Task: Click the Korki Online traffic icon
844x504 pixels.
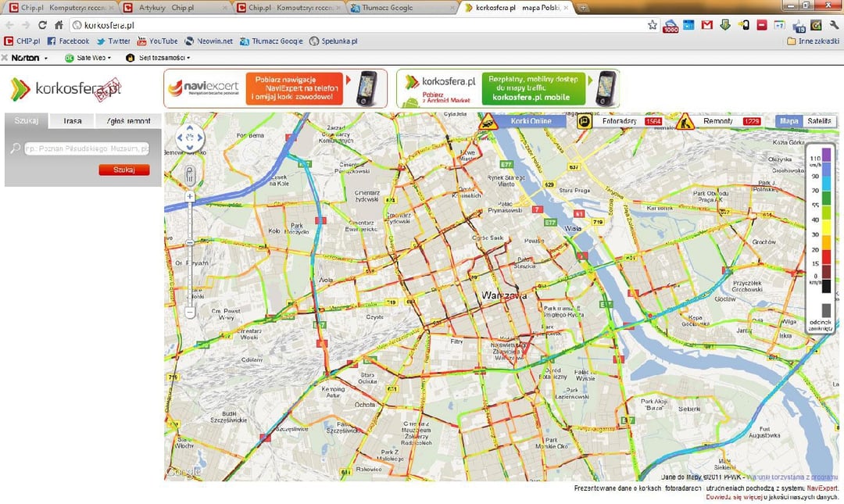Action: click(487, 123)
